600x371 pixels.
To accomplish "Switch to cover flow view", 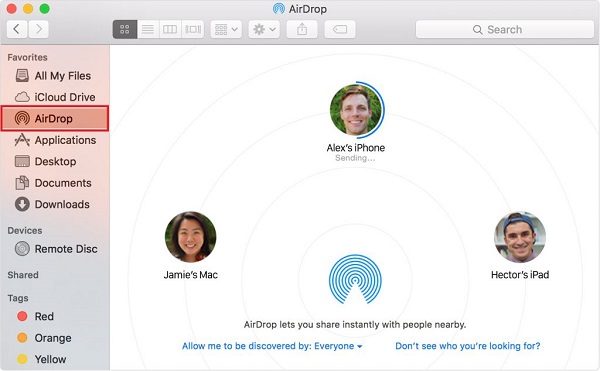I will [193, 29].
